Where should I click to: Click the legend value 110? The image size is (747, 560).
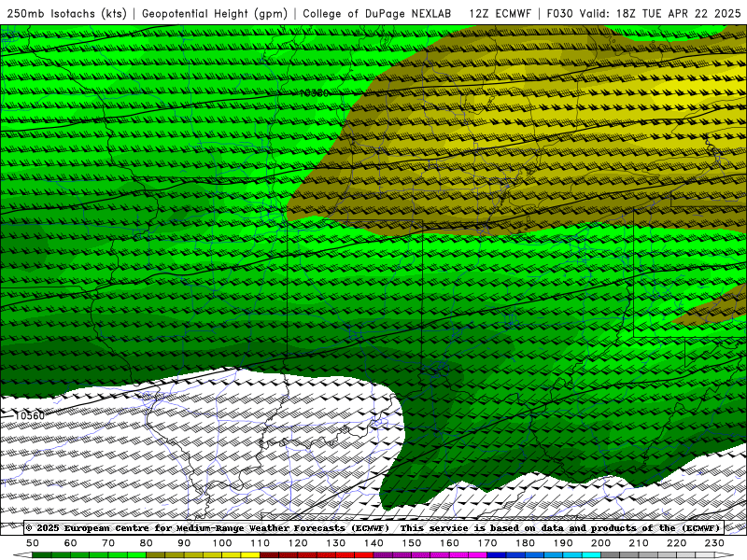point(261,543)
